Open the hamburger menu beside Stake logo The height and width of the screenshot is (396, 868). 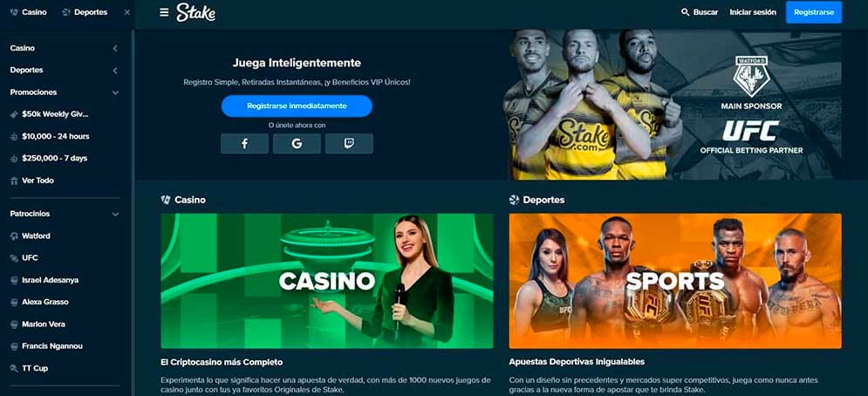click(164, 12)
